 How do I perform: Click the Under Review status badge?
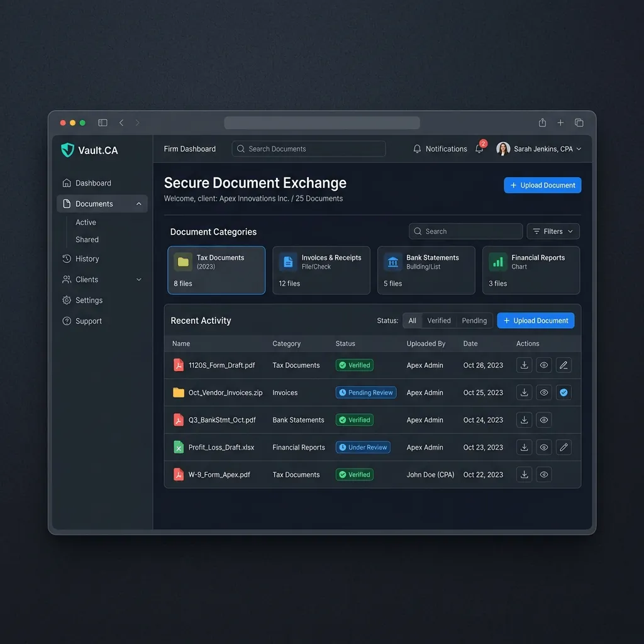pos(363,447)
